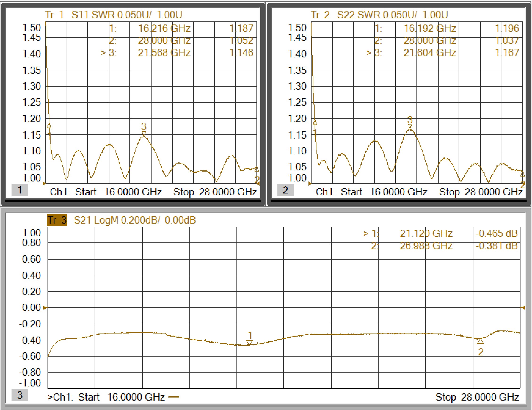Click the highlighted Tr 3 trace label

tap(57, 220)
